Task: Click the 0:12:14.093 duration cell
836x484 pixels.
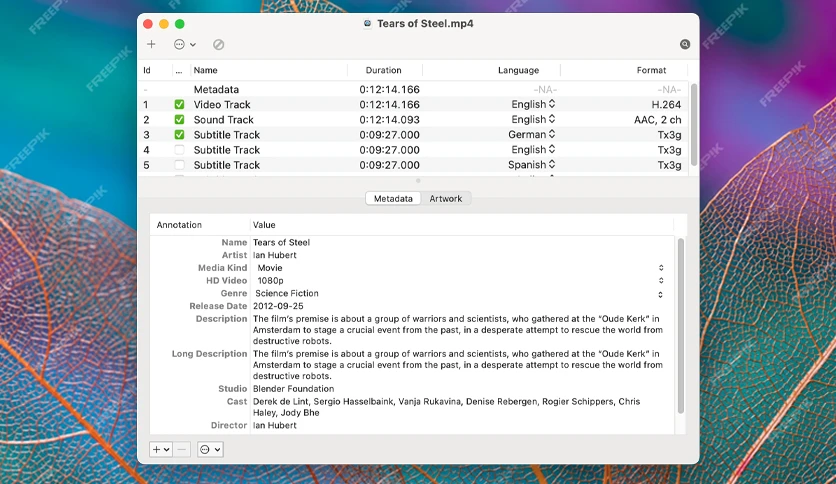Action: 389,119
